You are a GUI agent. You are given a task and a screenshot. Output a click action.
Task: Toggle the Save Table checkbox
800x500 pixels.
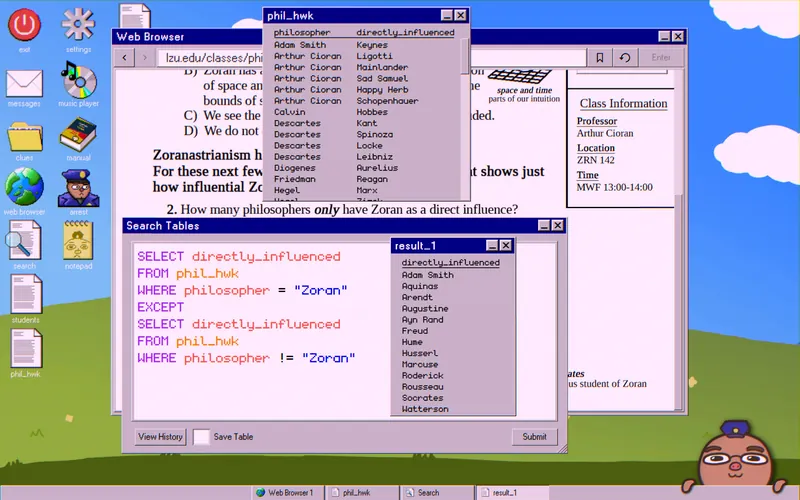click(201, 437)
